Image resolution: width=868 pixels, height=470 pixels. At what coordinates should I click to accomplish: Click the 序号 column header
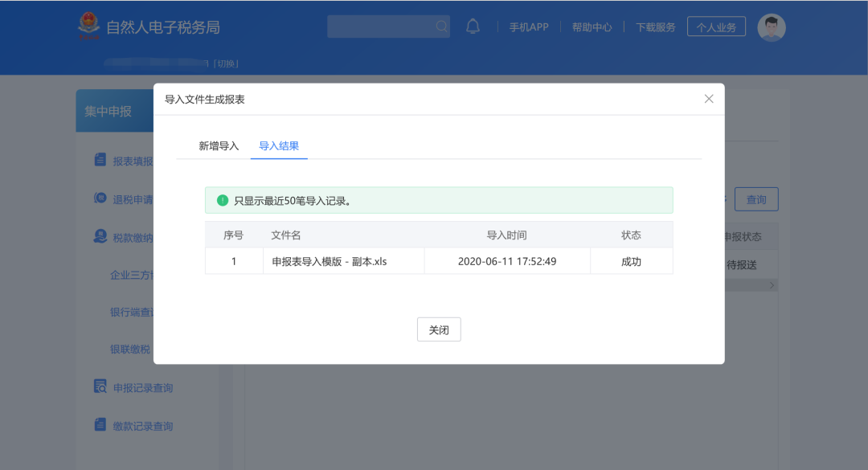pos(233,235)
